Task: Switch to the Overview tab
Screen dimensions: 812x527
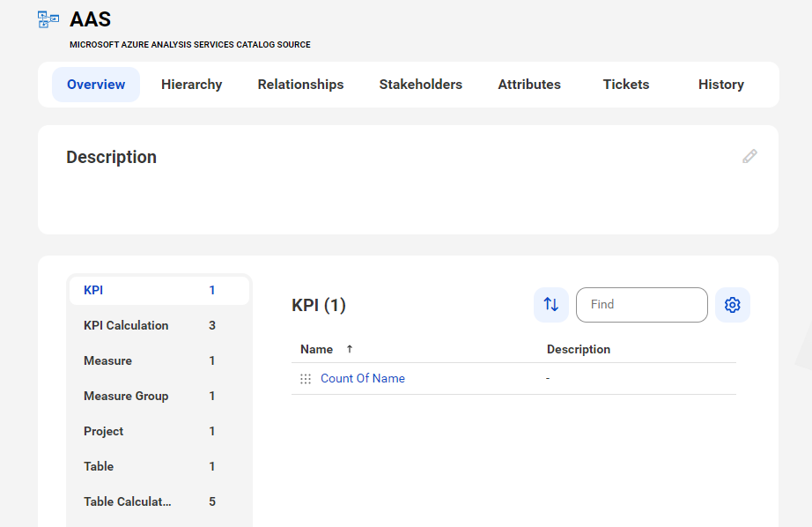Action: click(x=96, y=85)
